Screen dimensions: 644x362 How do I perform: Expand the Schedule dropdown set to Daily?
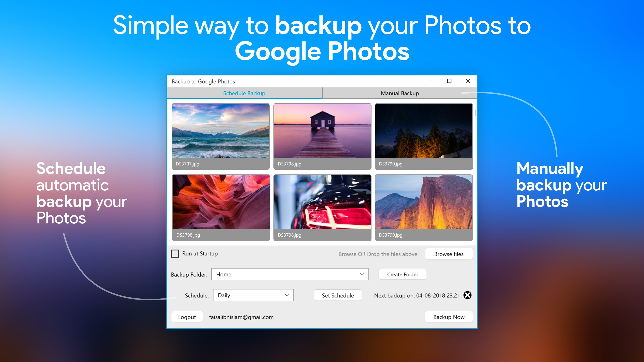click(253, 295)
